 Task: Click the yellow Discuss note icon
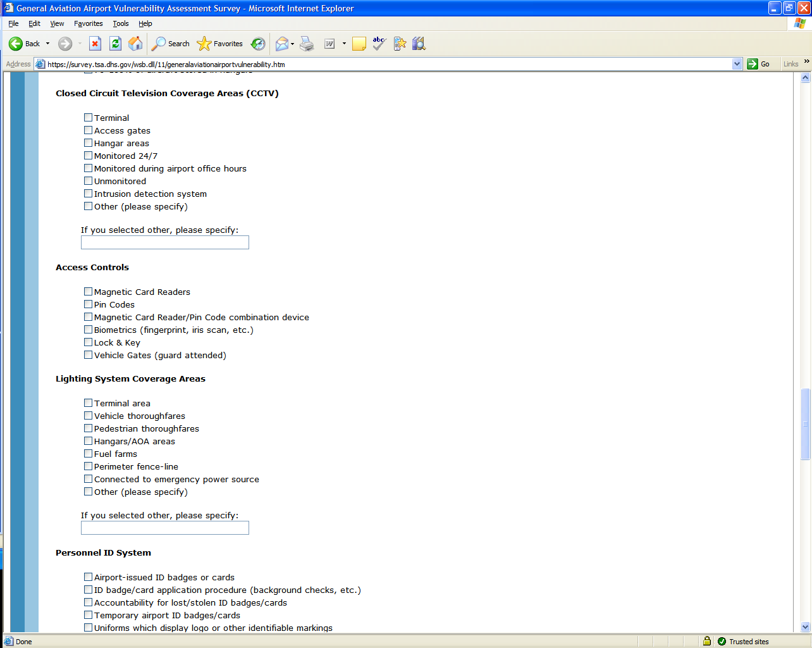click(359, 44)
